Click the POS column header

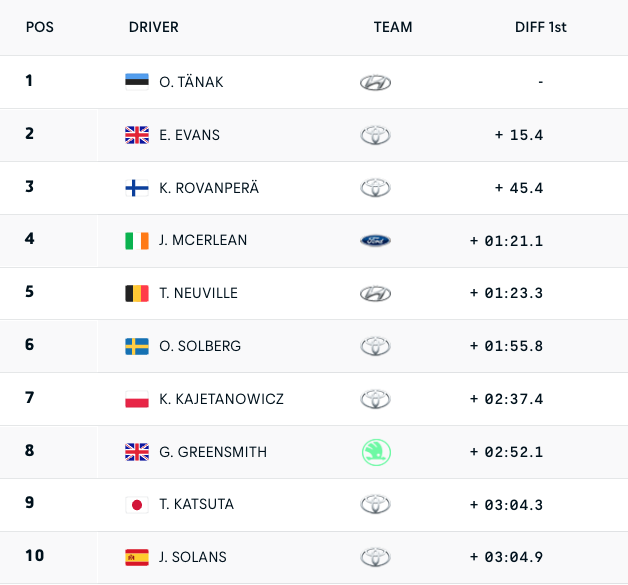40,27
